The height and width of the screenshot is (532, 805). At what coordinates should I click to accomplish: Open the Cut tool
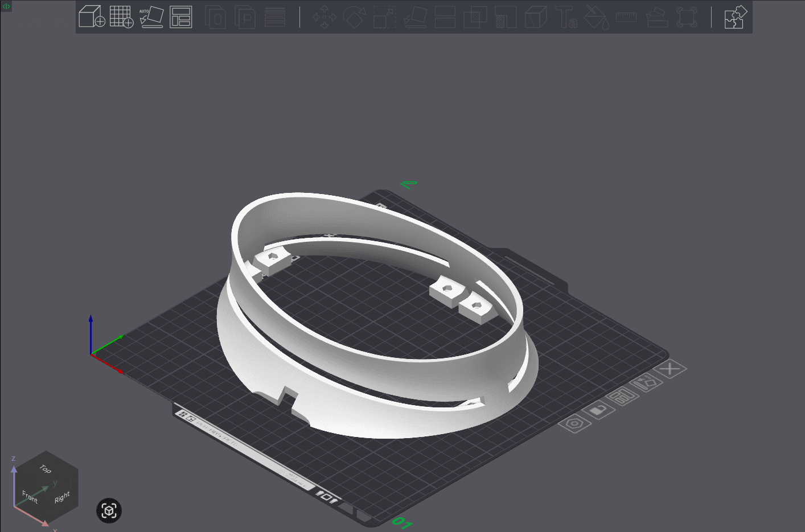445,17
